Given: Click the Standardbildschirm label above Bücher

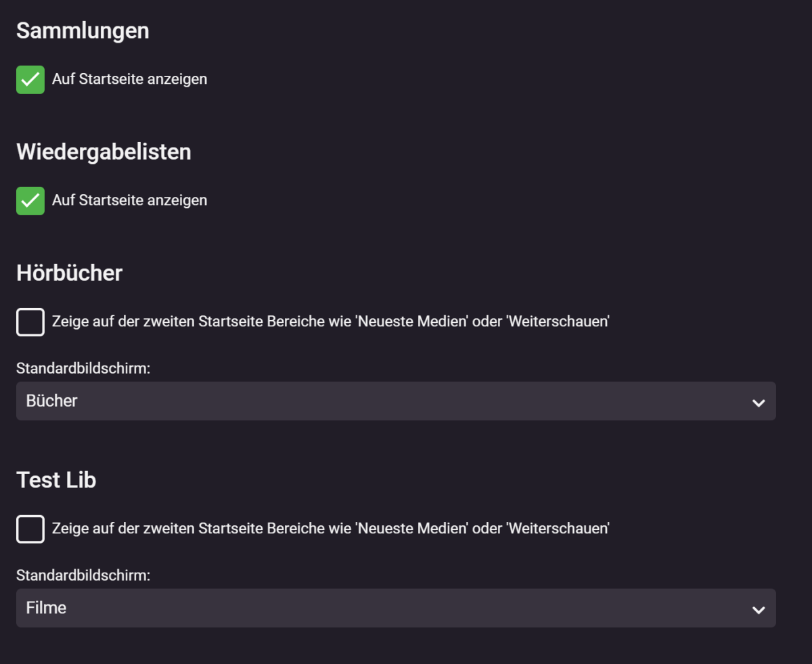Looking at the screenshot, I should point(83,368).
